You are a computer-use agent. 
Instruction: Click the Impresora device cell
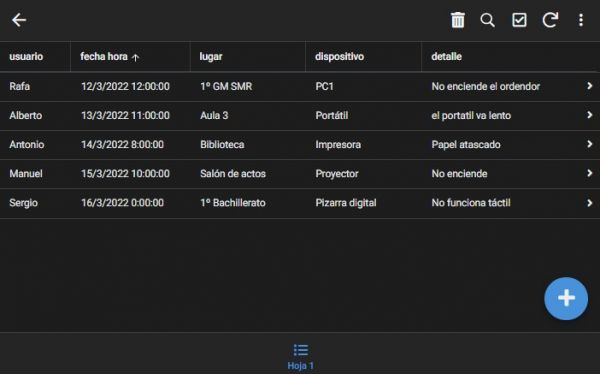click(338, 145)
